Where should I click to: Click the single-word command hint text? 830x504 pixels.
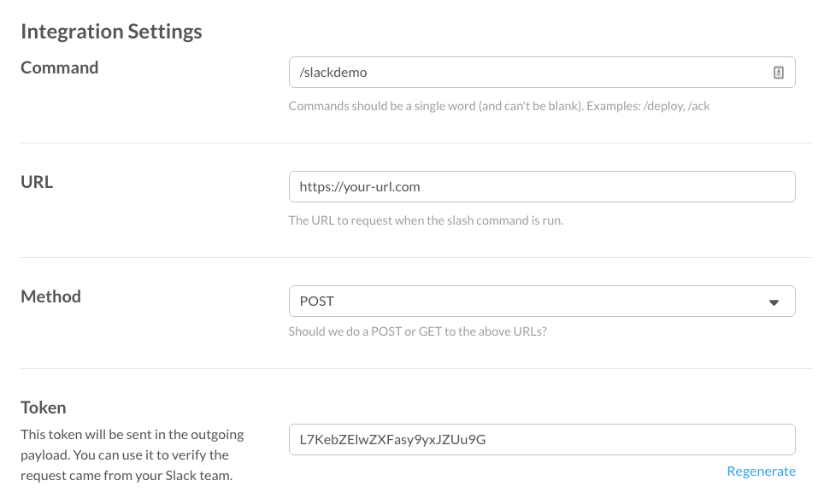point(499,106)
